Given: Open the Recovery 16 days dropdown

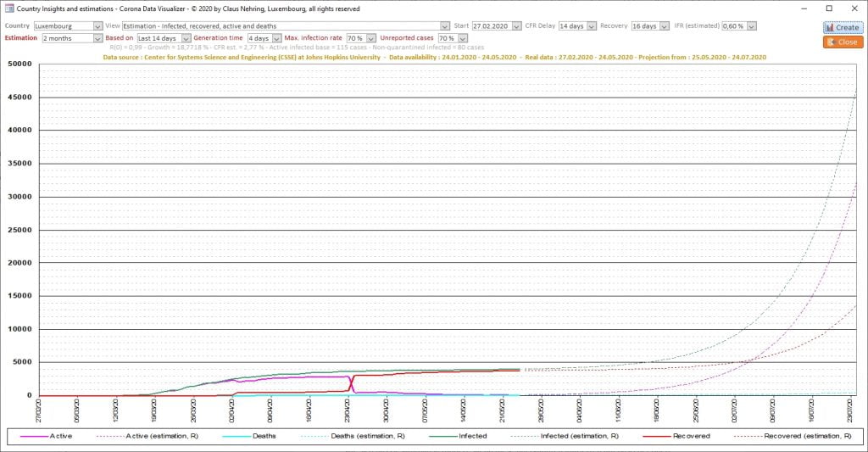Looking at the screenshot, I should [x=664, y=26].
